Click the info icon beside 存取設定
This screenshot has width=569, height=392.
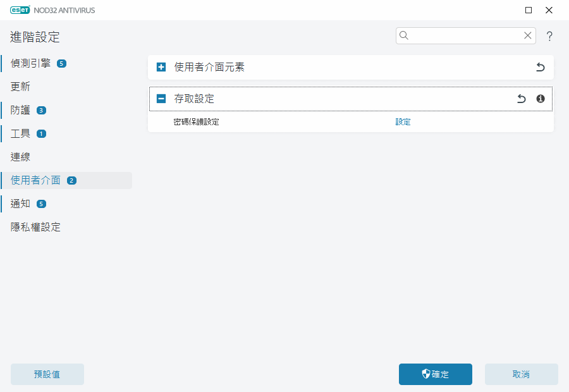tap(542, 99)
